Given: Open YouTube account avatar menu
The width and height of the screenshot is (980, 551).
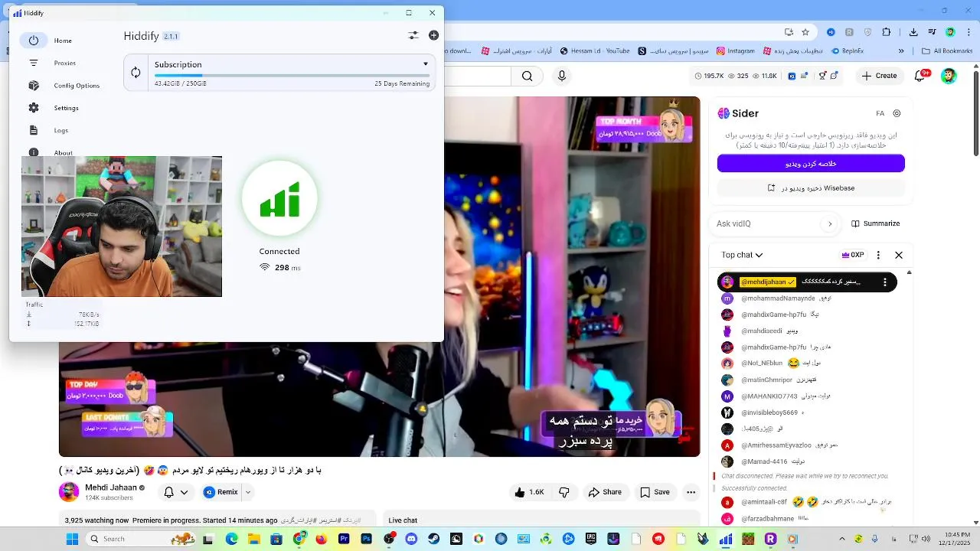Looking at the screenshot, I should pyautogui.click(x=949, y=76).
